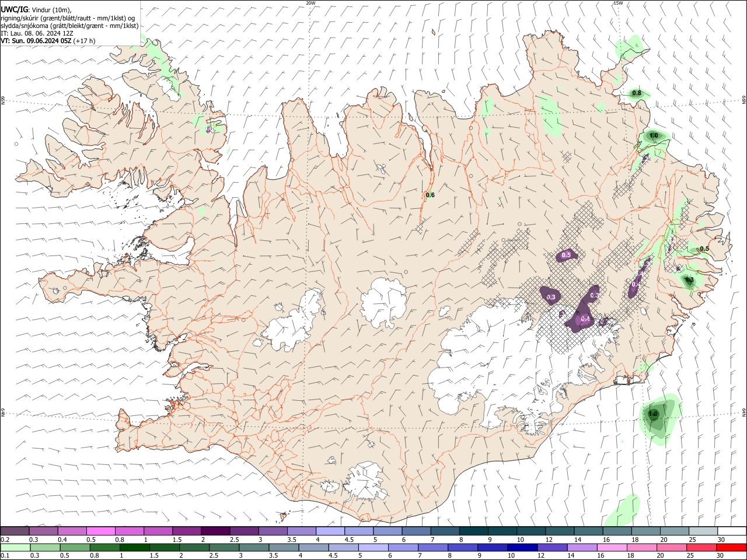Screen dimensions: 747x560
Task: Select the magenta 1–1.5 snow legend swatch
Action: (158, 531)
